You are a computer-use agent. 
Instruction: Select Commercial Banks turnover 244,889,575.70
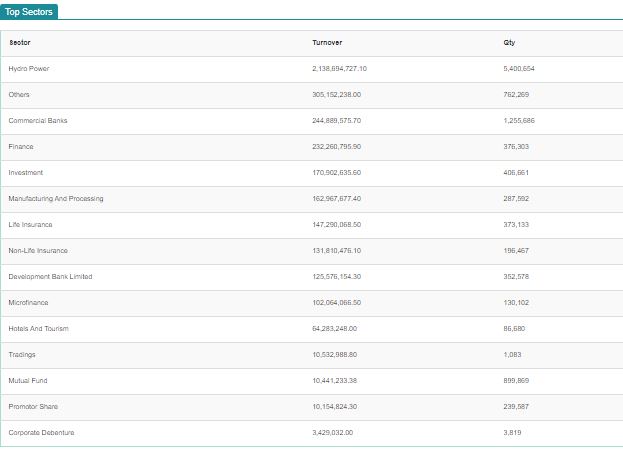pyautogui.click(x=337, y=120)
